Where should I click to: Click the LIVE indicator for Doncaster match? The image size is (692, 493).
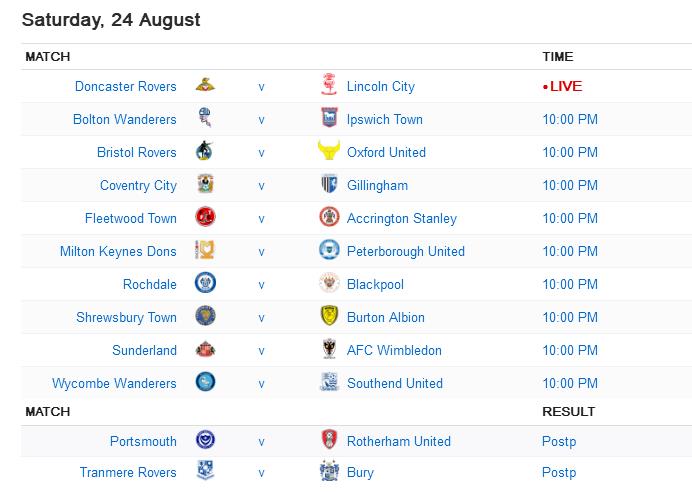pyautogui.click(x=564, y=86)
